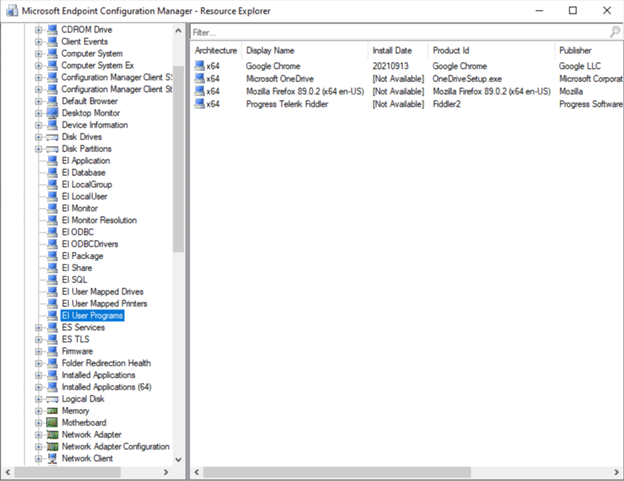Sort by the Install Date column header

(x=398, y=51)
